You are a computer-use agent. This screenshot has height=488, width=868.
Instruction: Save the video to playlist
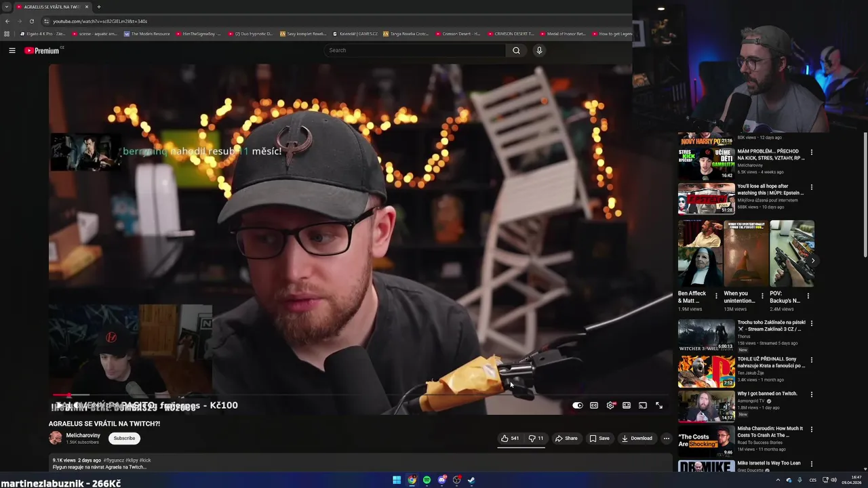click(599, 438)
